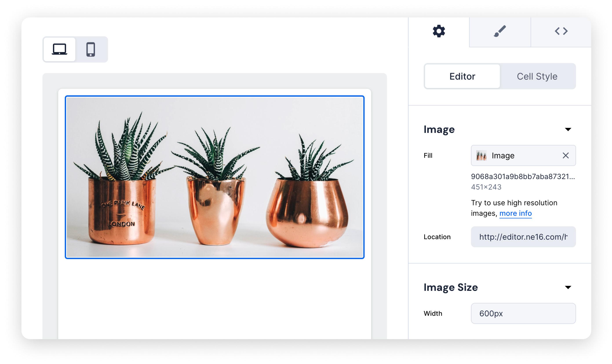Image resolution: width=612 pixels, height=364 pixels.
Task: Switch to mobile preview mode
Action: (x=91, y=49)
